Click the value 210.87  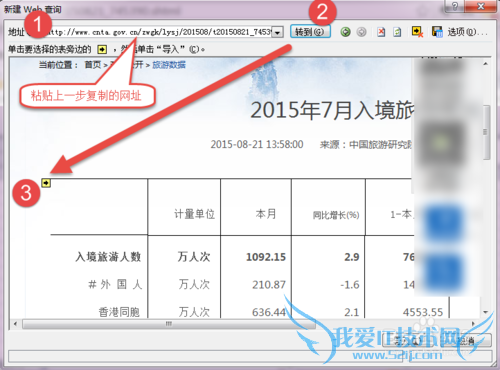coord(269,285)
